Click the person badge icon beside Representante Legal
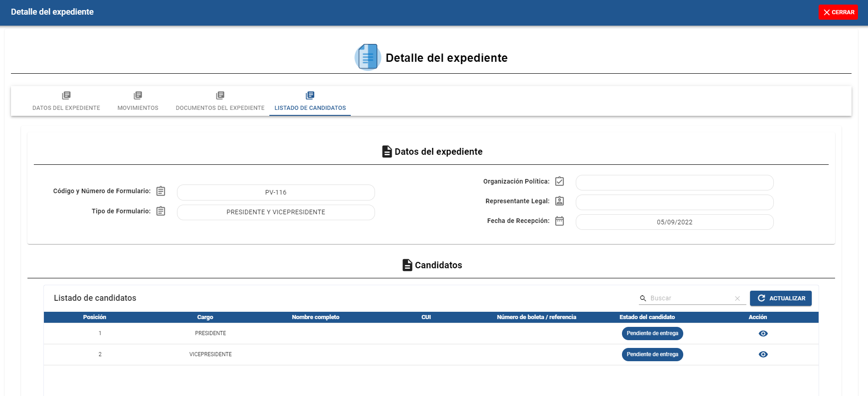The image size is (868, 396). pyautogui.click(x=559, y=201)
